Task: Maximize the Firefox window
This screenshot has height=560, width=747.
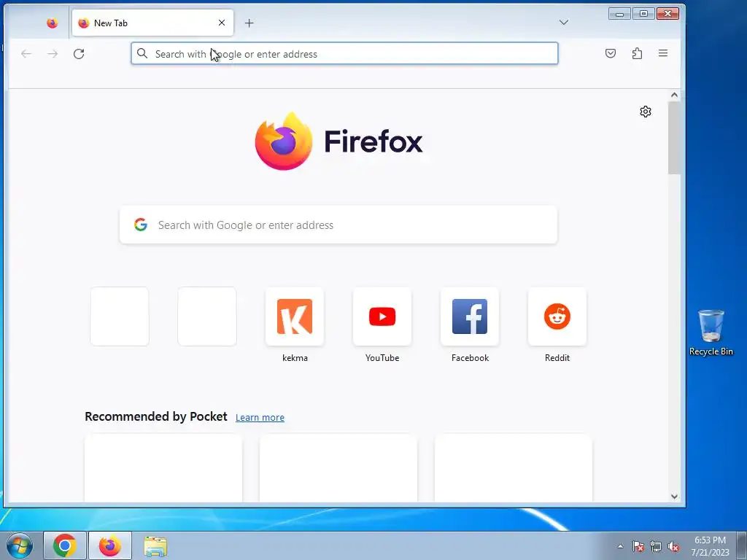Action: pyautogui.click(x=643, y=14)
